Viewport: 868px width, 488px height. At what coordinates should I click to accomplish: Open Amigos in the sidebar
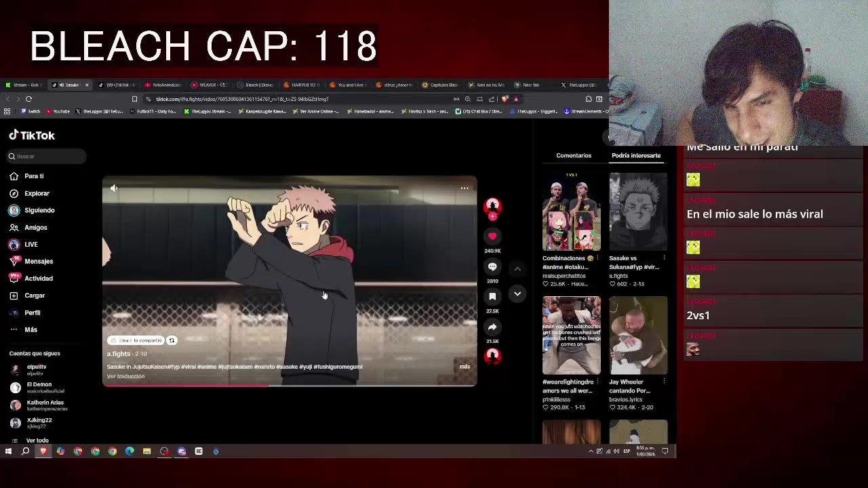click(28, 228)
